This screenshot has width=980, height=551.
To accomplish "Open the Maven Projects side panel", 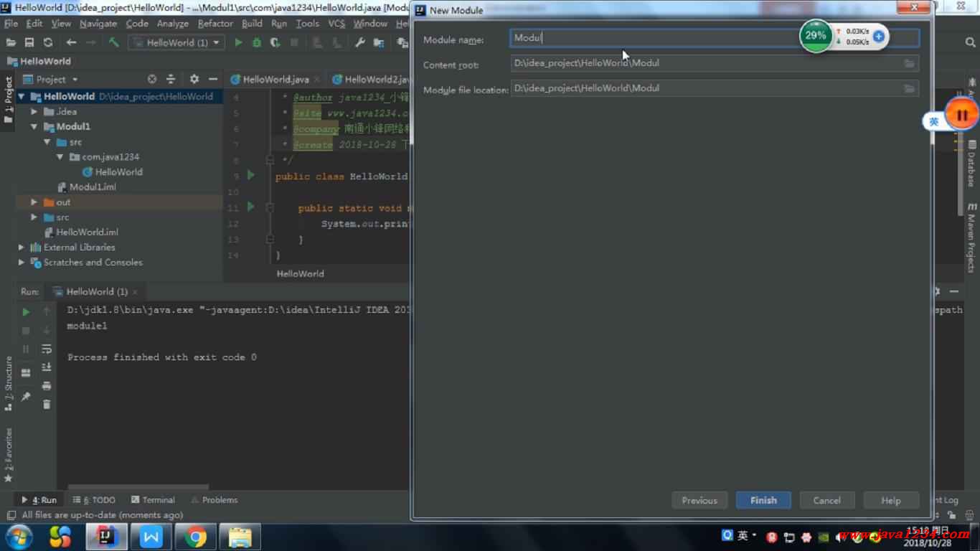I will [971, 237].
